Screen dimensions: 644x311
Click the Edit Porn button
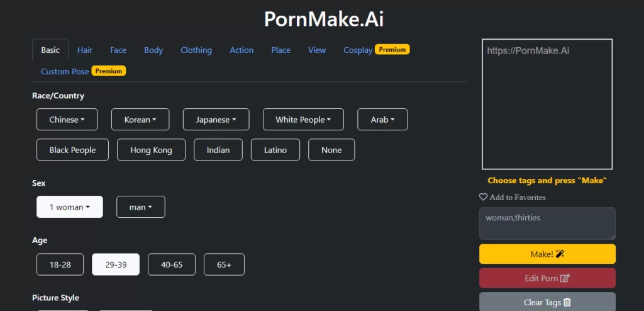pyautogui.click(x=548, y=278)
